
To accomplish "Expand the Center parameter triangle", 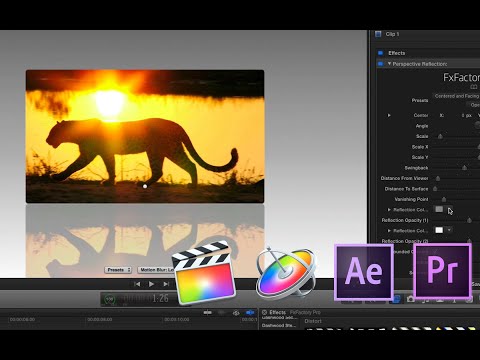I will (389, 115).
